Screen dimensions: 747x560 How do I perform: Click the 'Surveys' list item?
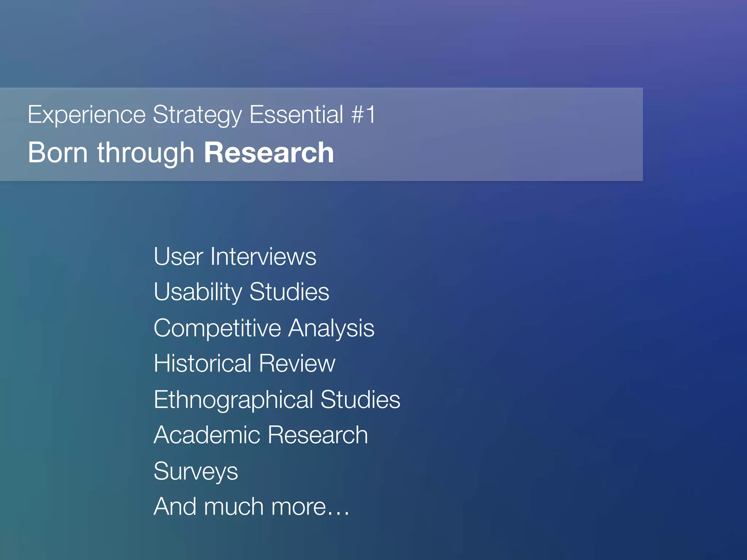point(196,471)
